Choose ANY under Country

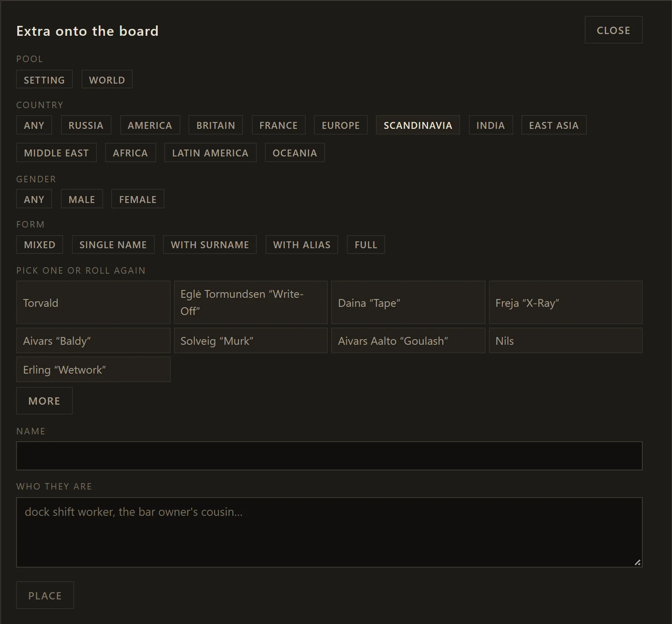(34, 125)
